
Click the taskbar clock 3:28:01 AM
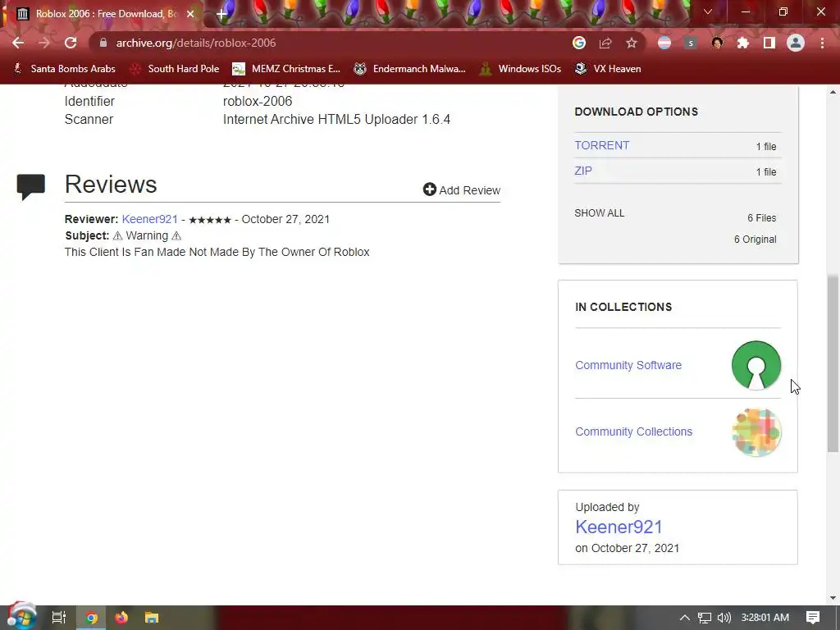point(765,618)
